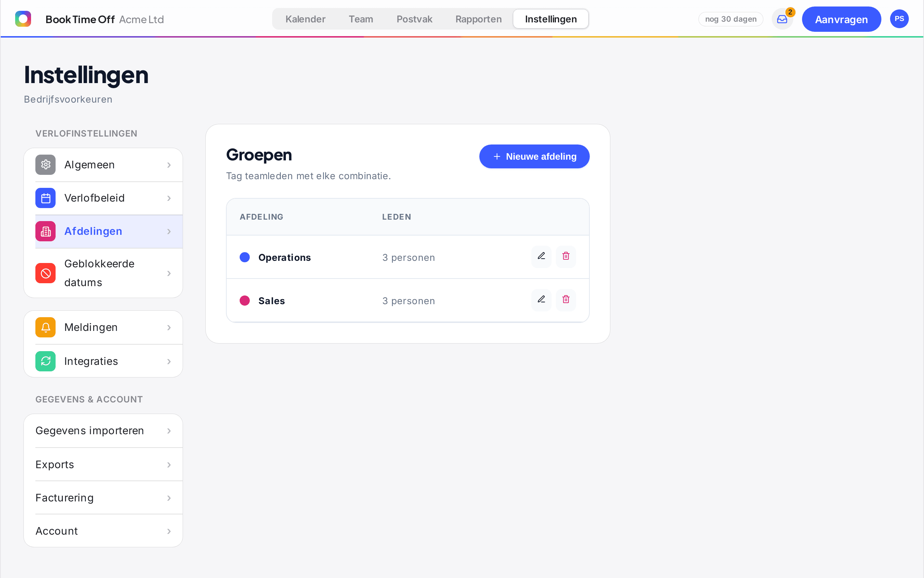Click the LEDEN column header

click(x=397, y=217)
